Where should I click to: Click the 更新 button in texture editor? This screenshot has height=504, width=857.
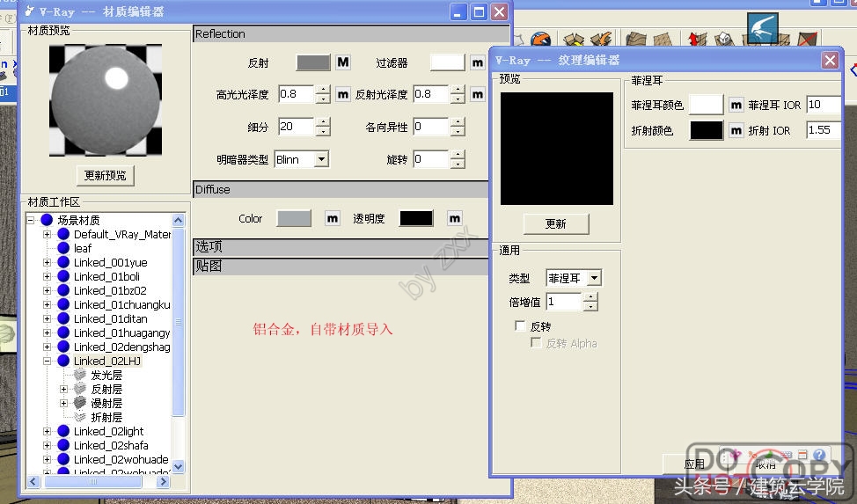(x=556, y=223)
